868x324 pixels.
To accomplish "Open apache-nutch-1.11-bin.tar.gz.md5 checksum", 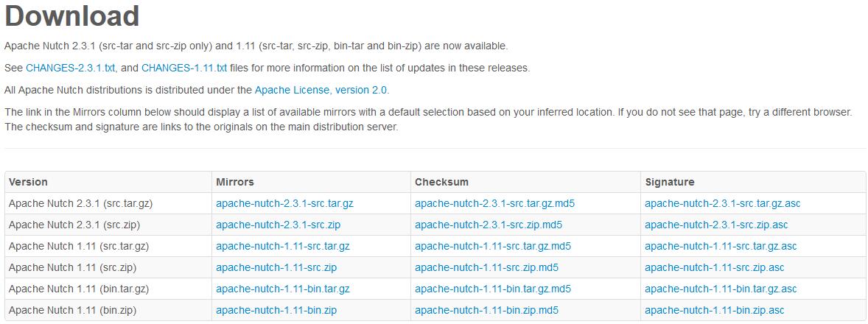I will tap(493, 289).
